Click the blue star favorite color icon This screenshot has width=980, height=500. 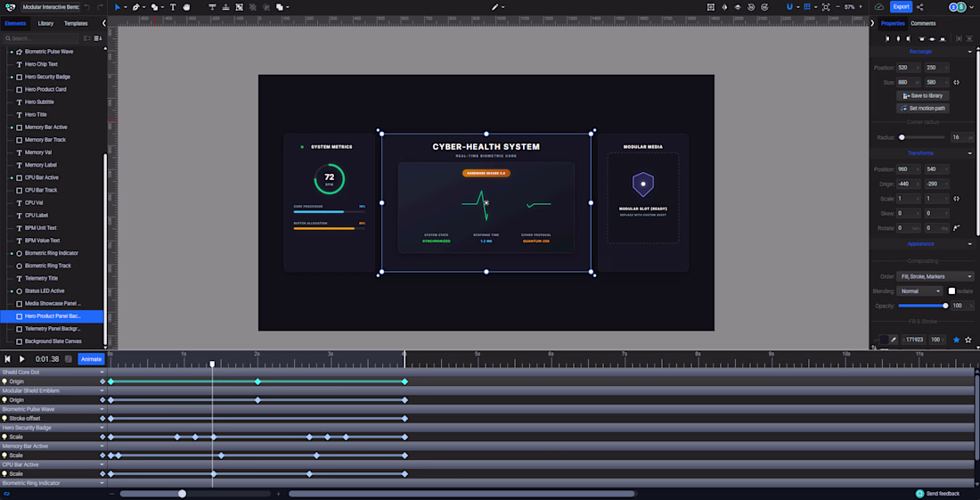(x=956, y=340)
